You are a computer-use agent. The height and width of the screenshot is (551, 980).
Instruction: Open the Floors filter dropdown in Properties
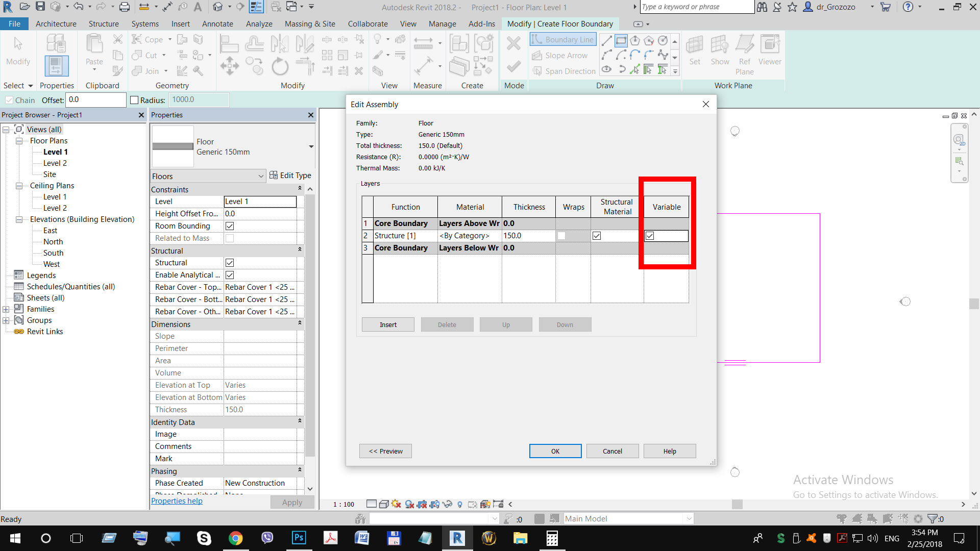pyautogui.click(x=261, y=176)
